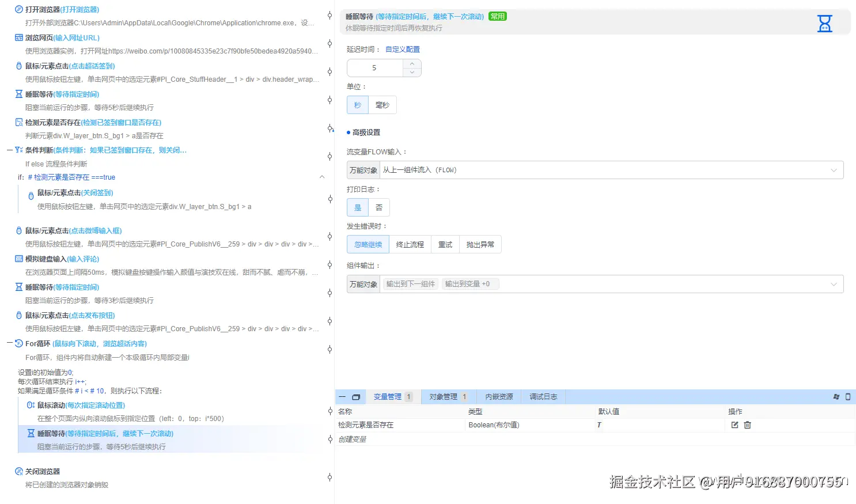Viewport: 856px width, 504px height.
Task: Delete the 检测元素是否存在 variable
Action: click(x=748, y=425)
